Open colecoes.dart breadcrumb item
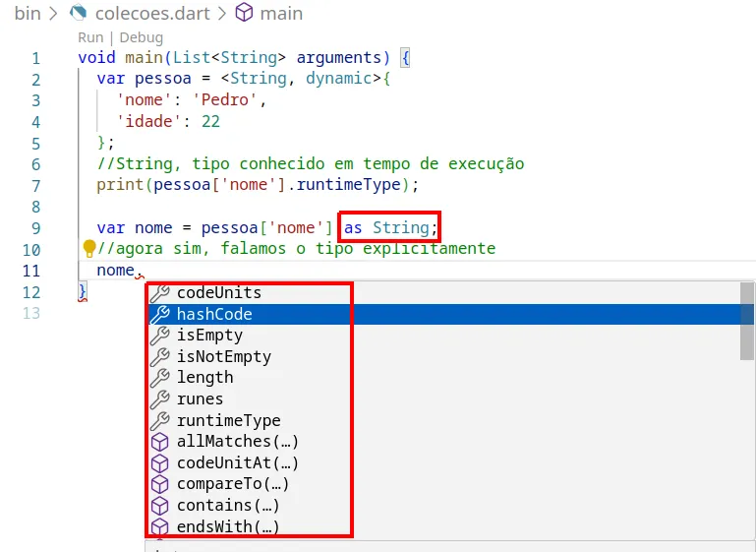 (x=152, y=14)
